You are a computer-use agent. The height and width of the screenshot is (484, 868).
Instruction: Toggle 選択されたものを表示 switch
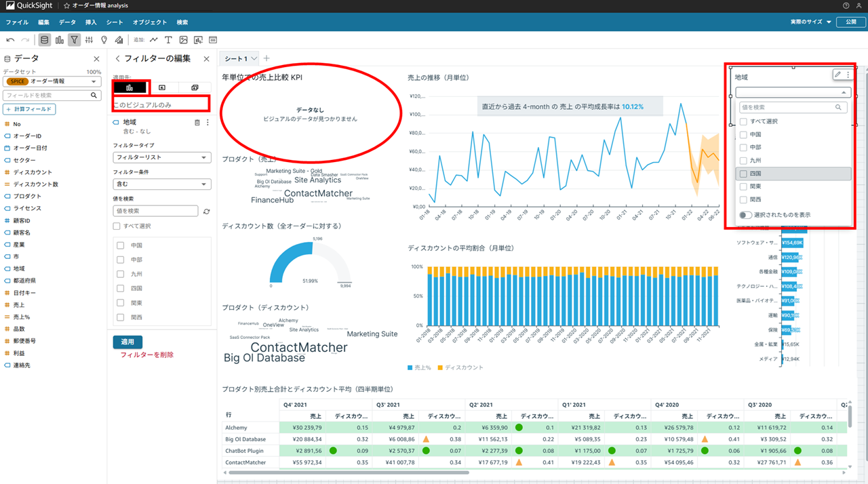pos(745,215)
